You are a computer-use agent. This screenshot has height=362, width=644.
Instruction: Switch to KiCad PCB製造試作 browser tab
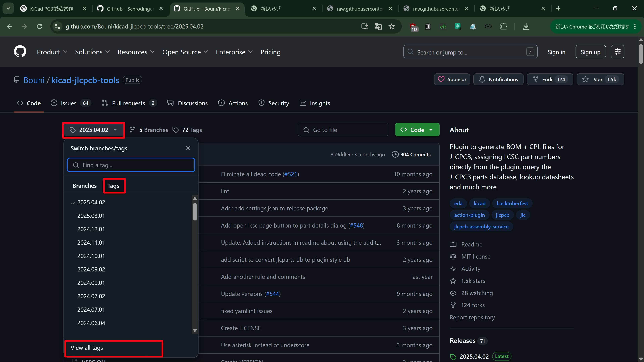point(51,9)
